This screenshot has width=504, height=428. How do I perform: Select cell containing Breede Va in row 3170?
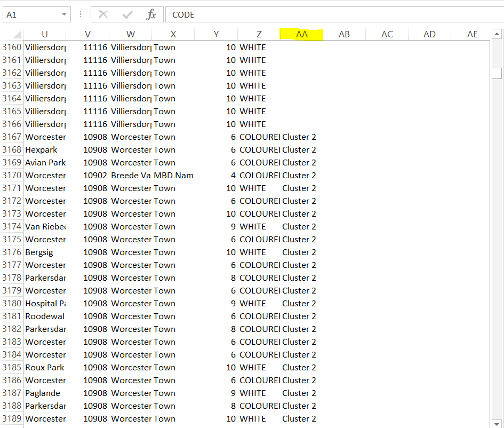(131, 176)
